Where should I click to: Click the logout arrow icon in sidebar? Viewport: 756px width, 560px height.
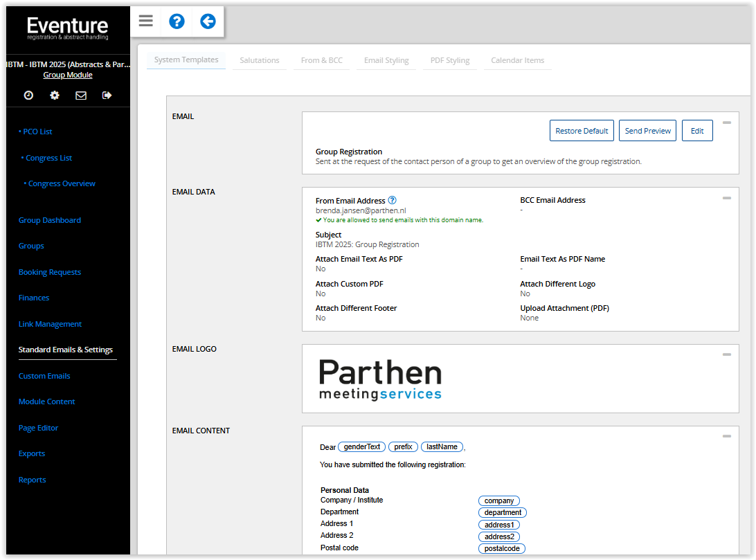pyautogui.click(x=107, y=96)
